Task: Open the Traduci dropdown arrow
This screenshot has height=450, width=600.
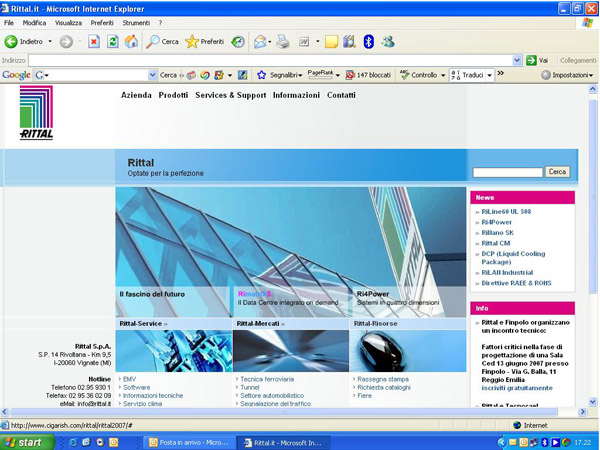Action: (x=489, y=75)
